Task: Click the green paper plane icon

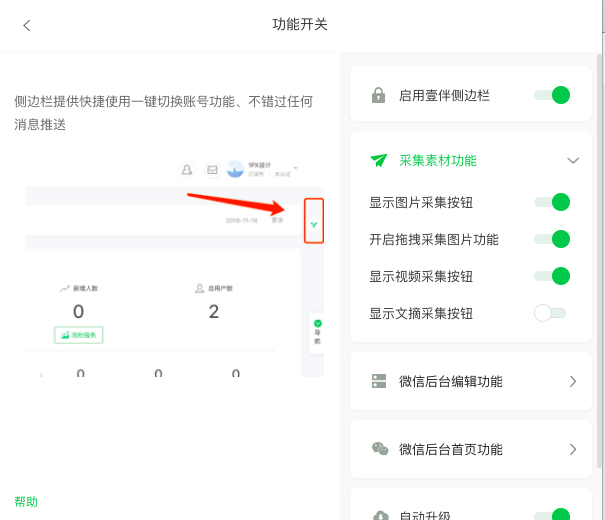Action: [x=379, y=160]
